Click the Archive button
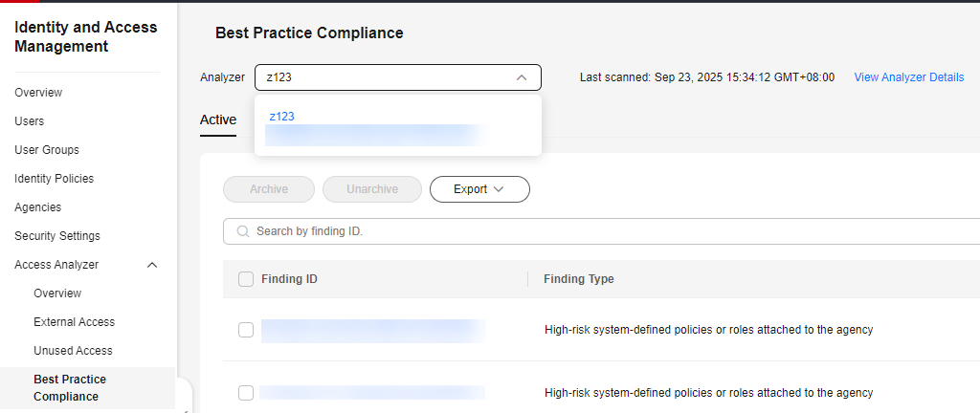This screenshot has width=980, height=413. click(269, 189)
